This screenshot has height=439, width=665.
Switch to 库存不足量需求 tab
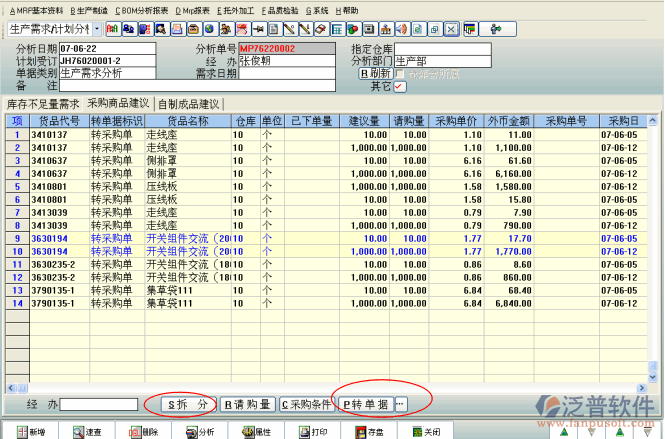click(43, 103)
